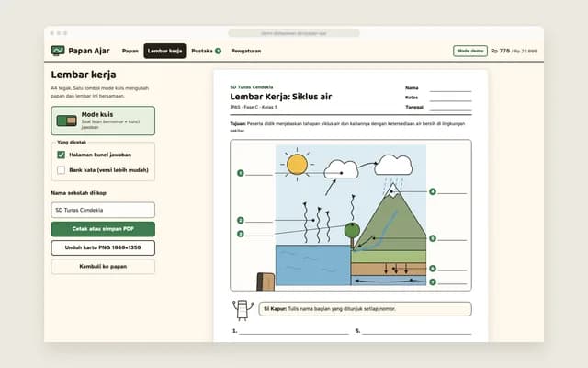The height and width of the screenshot is (368, 588).
Task: Select the Lembar kerja tab
Action: click(164, 52)
